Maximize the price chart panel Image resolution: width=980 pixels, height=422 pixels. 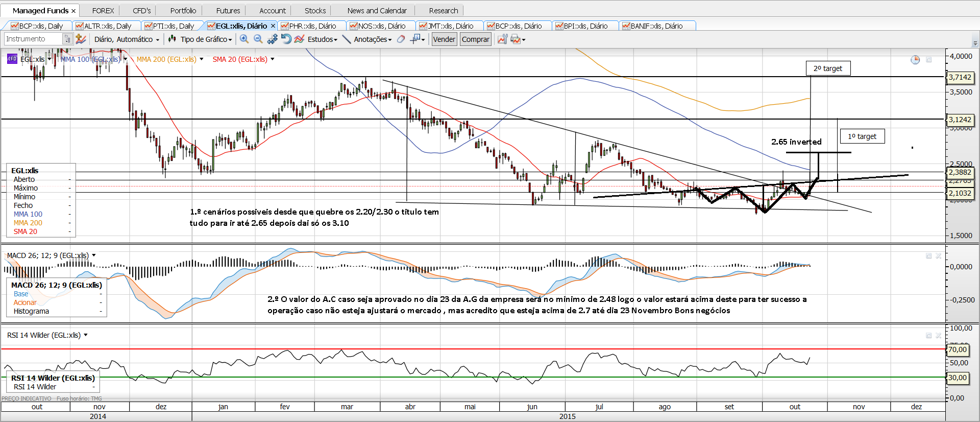[x=929, y=60]
